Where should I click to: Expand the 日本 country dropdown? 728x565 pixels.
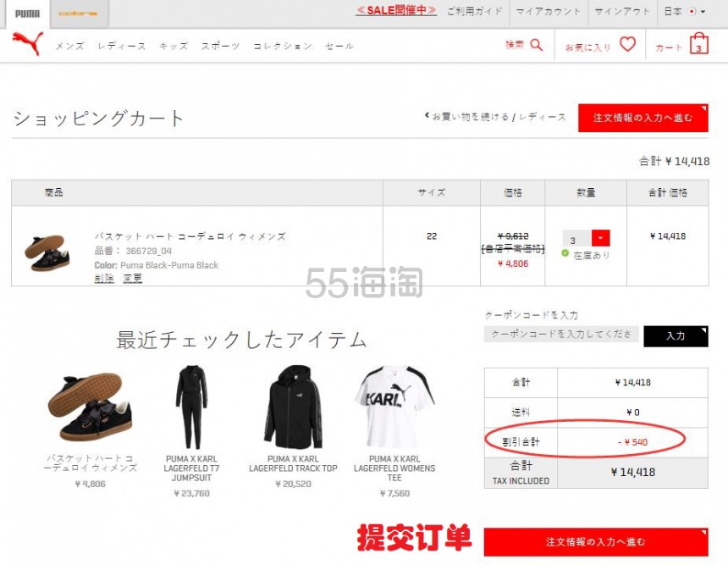[x=685, y=11]
